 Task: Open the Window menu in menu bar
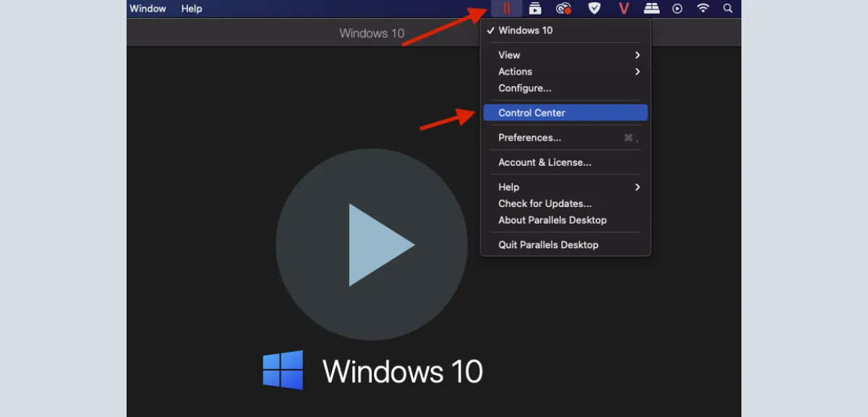pos(148,9)
